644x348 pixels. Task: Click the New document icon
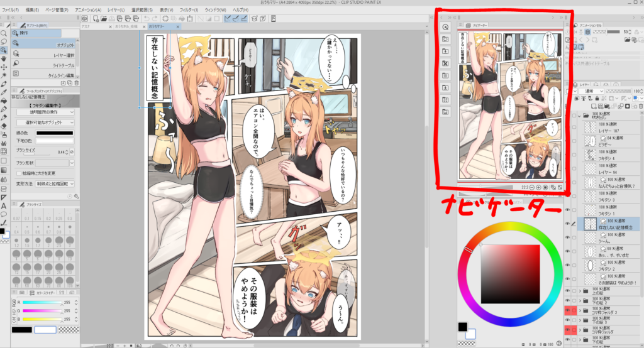(x=96, y=18)
